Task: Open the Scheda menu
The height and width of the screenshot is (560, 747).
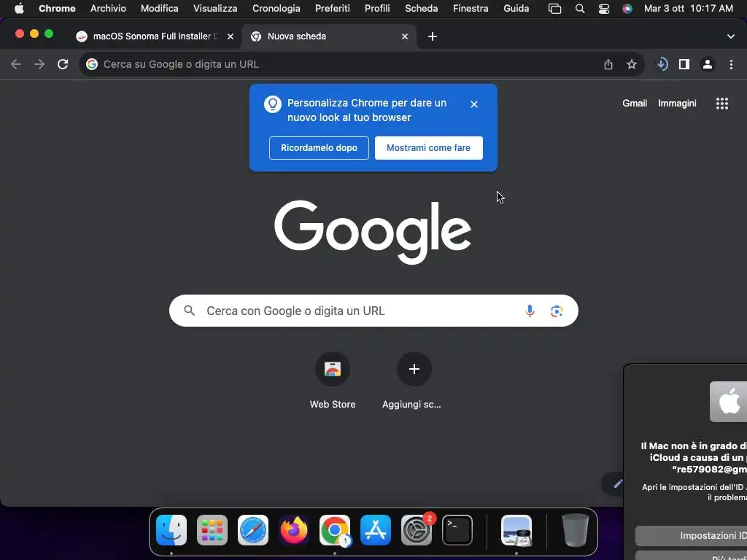Action: click(421, 9)
